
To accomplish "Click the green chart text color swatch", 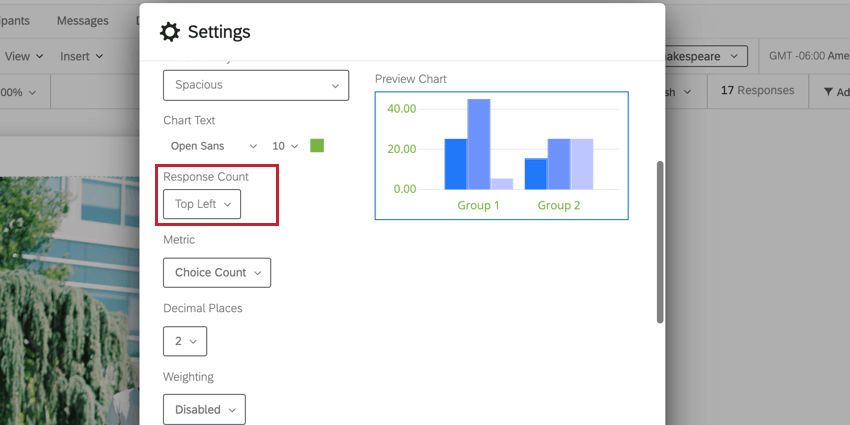I will pos(317,146).
